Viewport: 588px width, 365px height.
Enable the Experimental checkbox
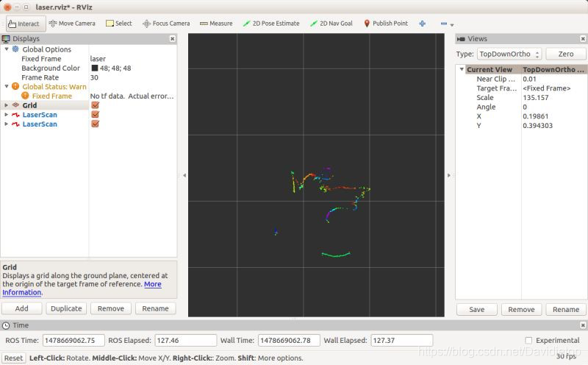pos(528,340)
